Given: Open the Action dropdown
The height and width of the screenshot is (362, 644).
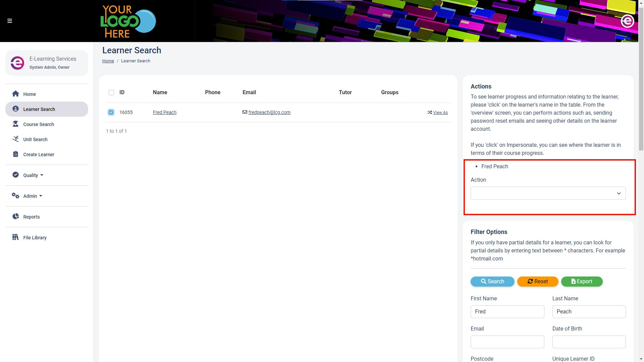Looking at the screenshot, I should coord(548,193).
